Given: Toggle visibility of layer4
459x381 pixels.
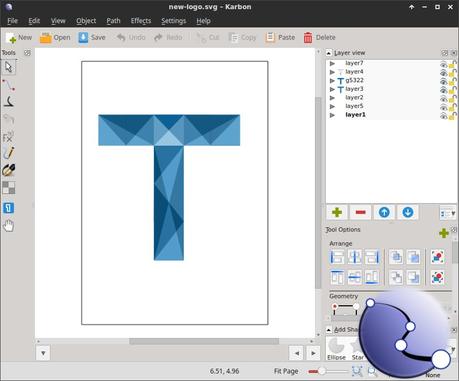Looking at the screenshot, I should pyautogui.click(x=443, y=73).
